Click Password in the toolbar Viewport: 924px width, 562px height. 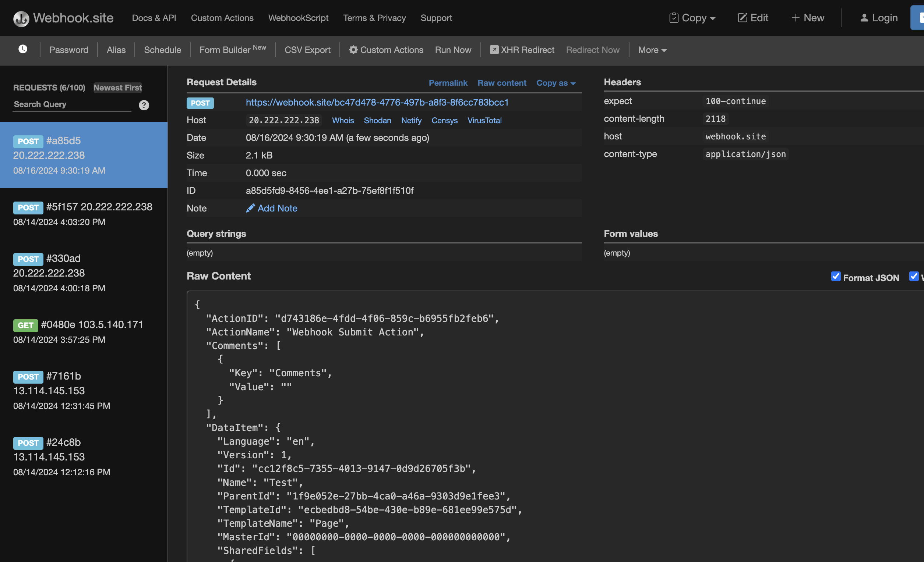tap(69, 50)
